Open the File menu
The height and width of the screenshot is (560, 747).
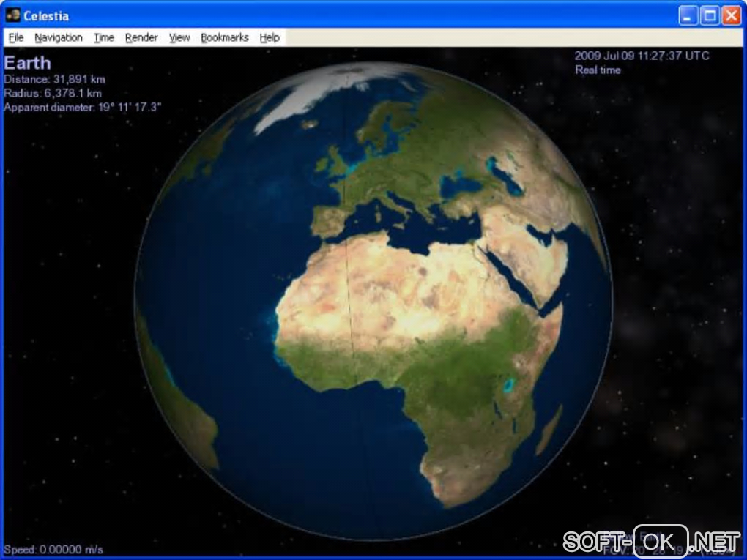point(16,37)
